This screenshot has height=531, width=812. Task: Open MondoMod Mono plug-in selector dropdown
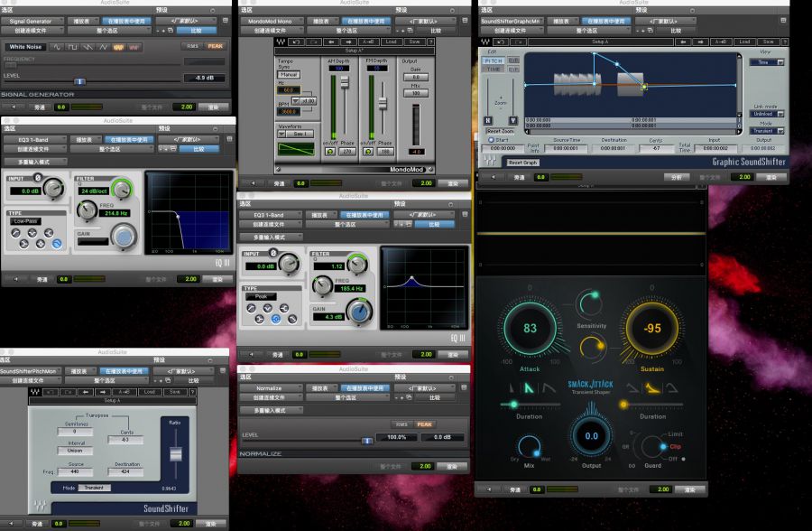point(272,22)
